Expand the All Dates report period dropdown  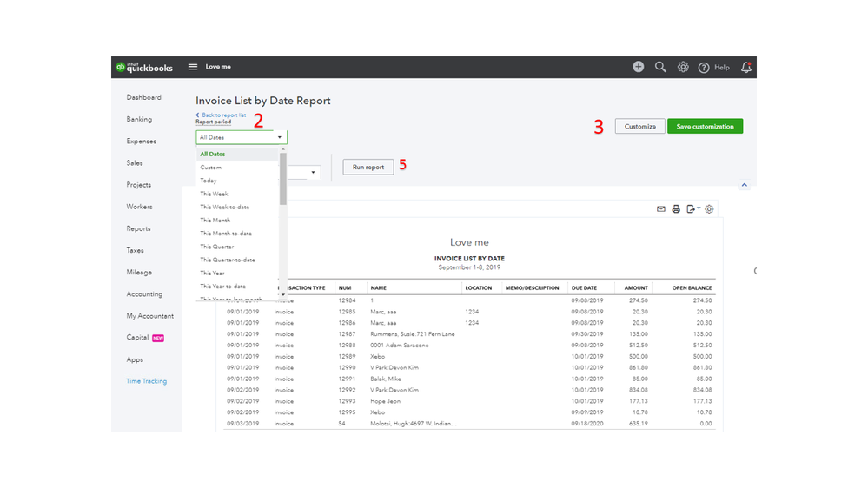click(x=241, y=137)
